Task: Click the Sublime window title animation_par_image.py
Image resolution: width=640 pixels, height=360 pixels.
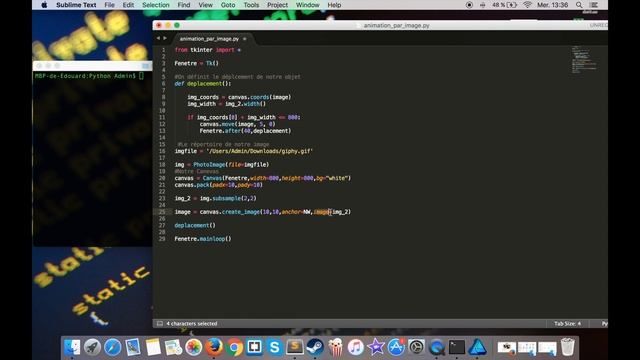Action: click(x=396, y=25)
